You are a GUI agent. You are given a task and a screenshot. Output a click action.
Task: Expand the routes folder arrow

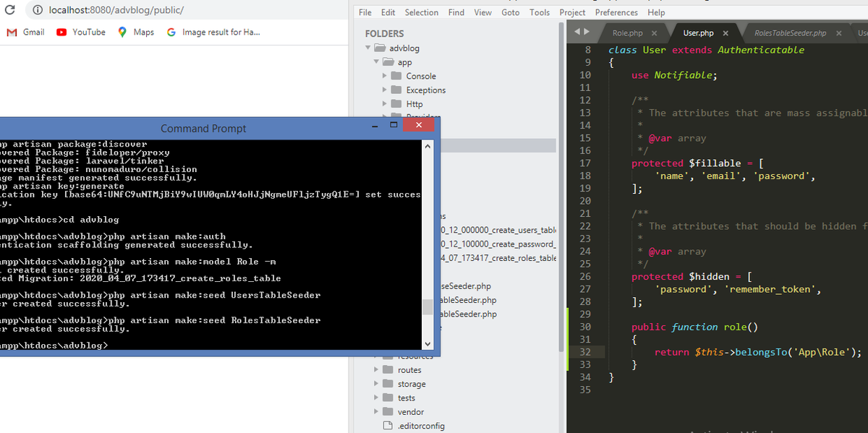376,370
